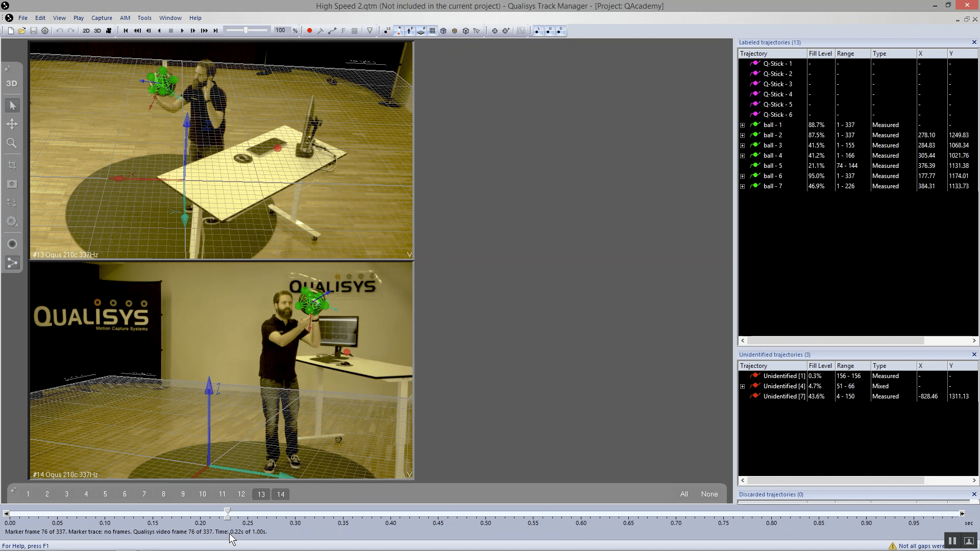
Task: Open the Tools menu
Action: click(144, 18)
